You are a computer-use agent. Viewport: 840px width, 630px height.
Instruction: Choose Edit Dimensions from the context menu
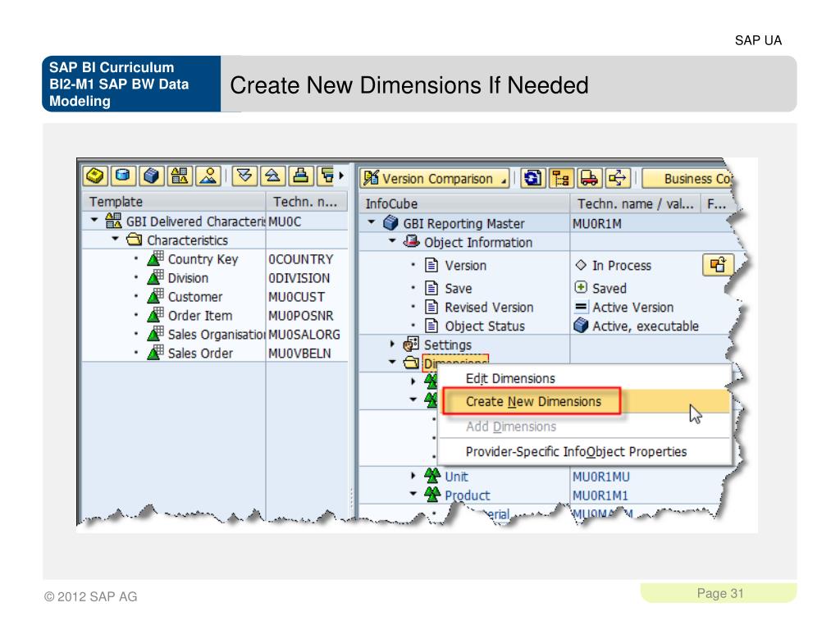point(510,378)
